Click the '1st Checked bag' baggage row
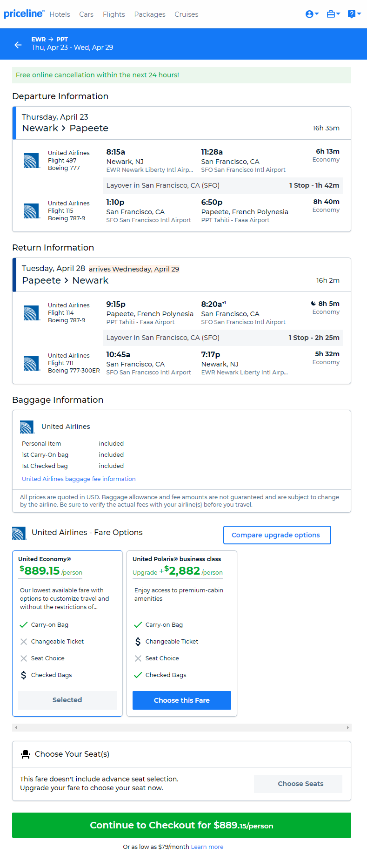Screen dimensions: 367x868 73,466
